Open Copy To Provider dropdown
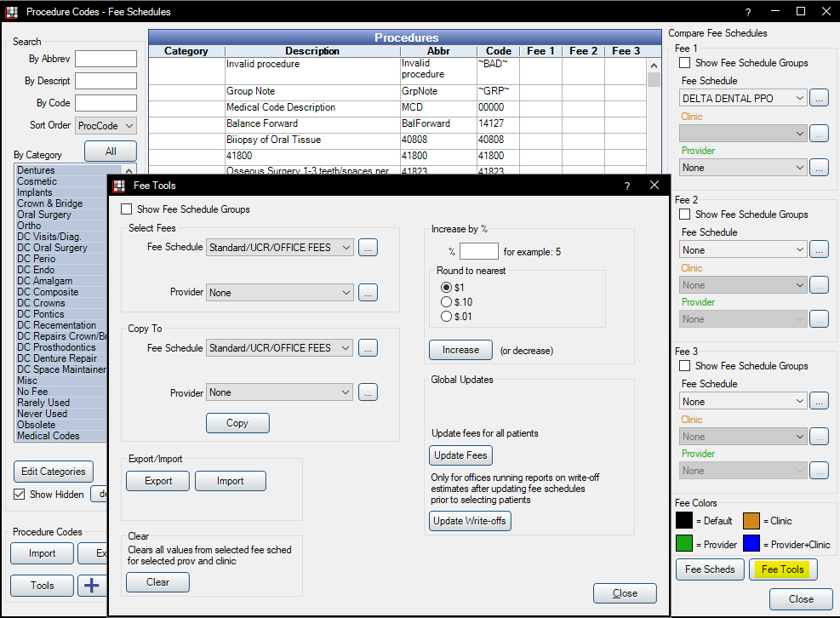Image resolution: width=840 pixels, height=618 pixels. 280,392
